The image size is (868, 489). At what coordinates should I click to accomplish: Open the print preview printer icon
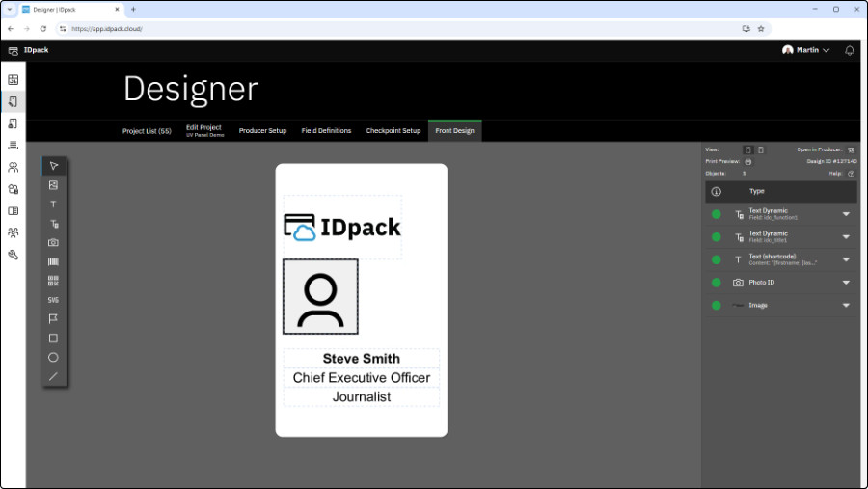coord(747,162)
